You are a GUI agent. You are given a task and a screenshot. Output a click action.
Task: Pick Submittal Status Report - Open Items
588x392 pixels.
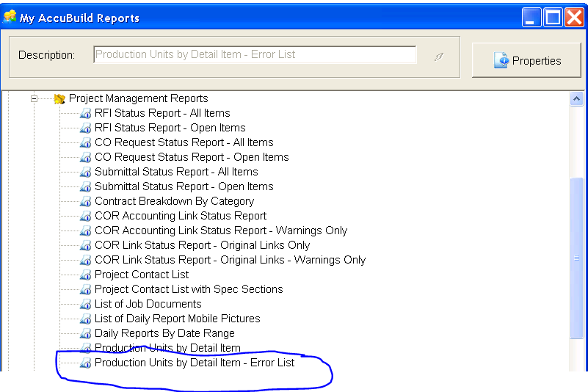184,186
